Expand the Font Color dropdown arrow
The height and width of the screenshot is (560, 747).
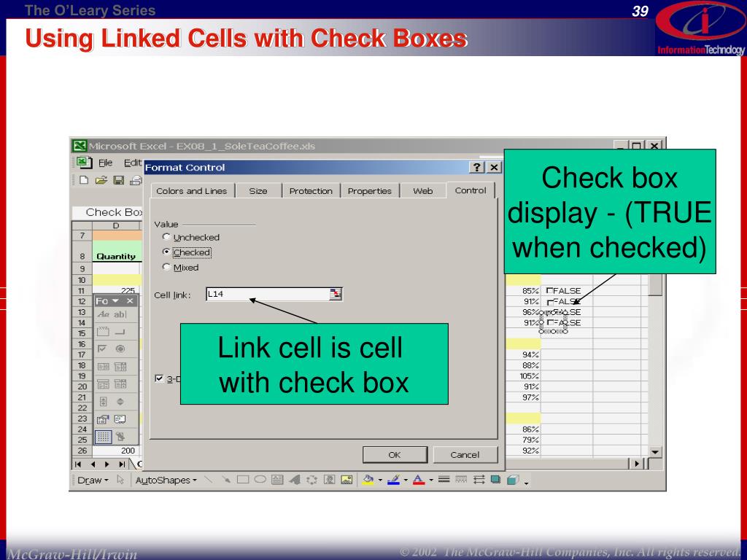coord(431,481)
